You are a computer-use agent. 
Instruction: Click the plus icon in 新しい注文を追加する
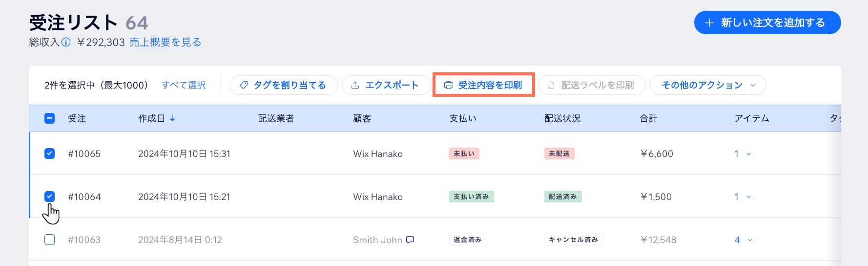coord(710,23)
